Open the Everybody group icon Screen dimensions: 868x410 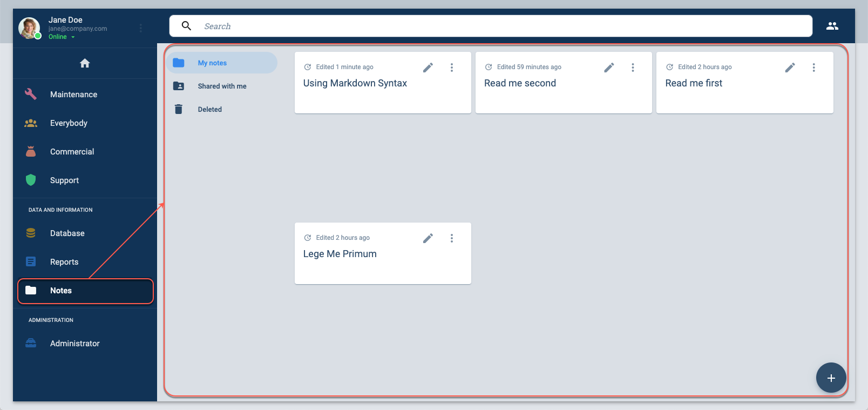click(x=31, y=123)
